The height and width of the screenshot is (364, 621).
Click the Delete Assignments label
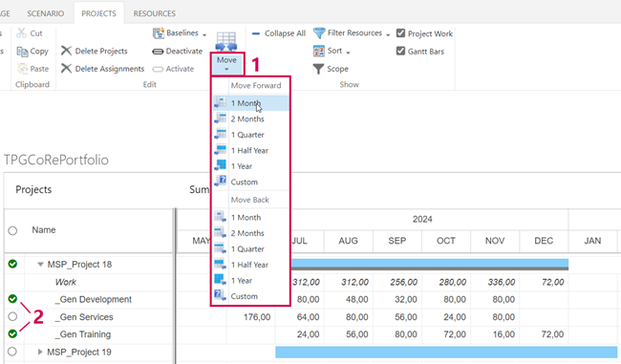(110, 69)
